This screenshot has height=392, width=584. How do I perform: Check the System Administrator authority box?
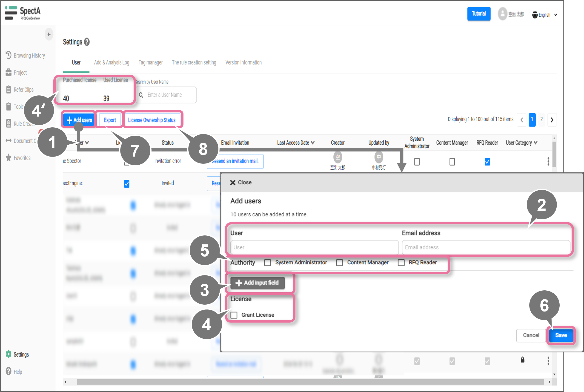[267, 263]
